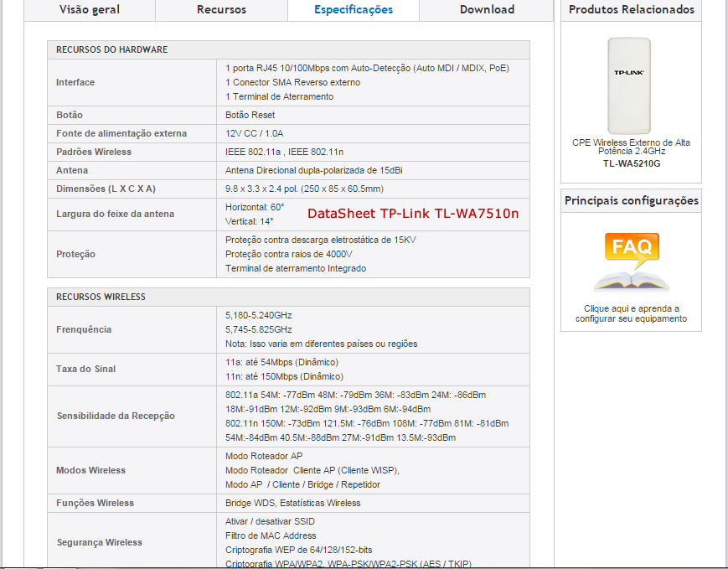
Task: Click the 'Sensibilidade da Recepção' label
Action: coord(116,416)
